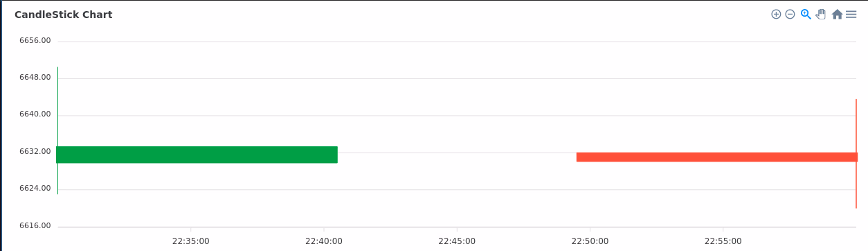Open the hamburger export menu

click(x=851, y=14)
